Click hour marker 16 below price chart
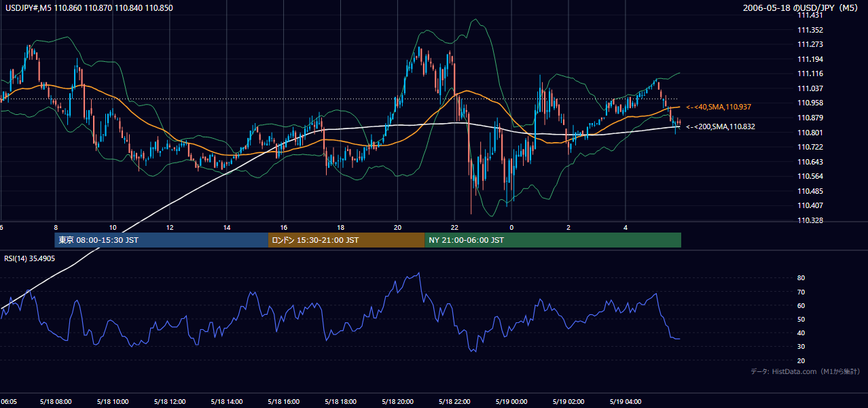Screen dimensions: 868x408 point(284,228)
